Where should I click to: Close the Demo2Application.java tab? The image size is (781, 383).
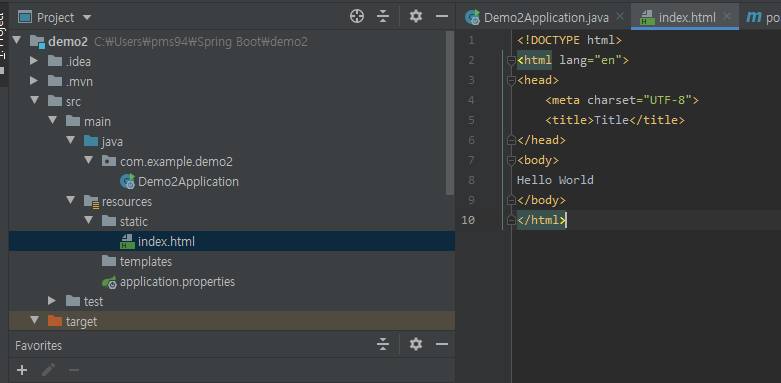620,16
